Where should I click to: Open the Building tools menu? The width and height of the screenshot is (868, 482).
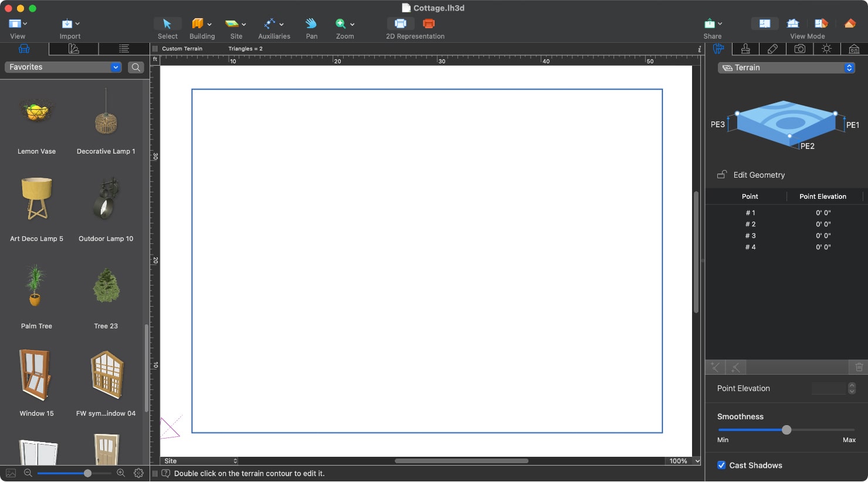pyautogui.click(x=202, y=23)
